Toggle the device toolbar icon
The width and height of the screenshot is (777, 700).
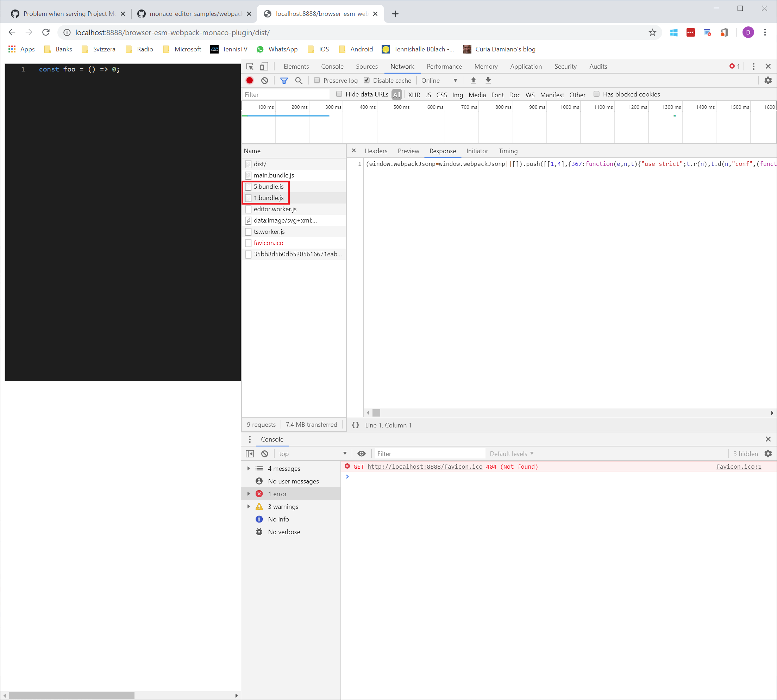click(x=264, y=66)
